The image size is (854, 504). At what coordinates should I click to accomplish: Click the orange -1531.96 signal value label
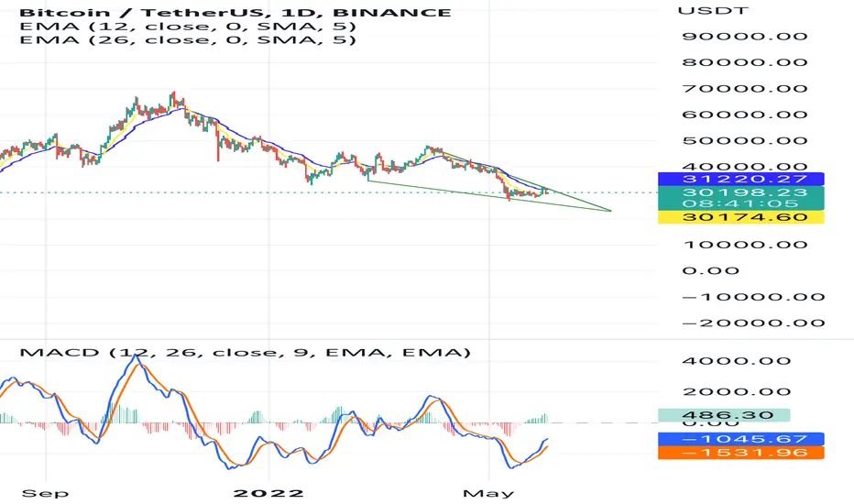(x=740, y=453)
